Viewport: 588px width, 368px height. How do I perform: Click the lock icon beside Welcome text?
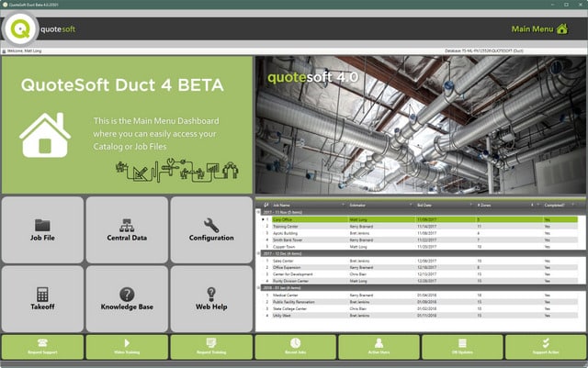tap(4, 51)
